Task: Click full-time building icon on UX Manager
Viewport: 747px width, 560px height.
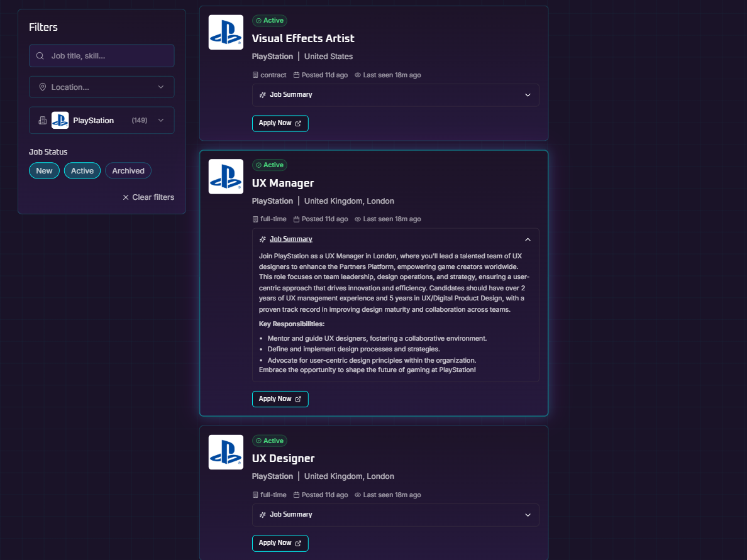Action: (x=255, y=219)
